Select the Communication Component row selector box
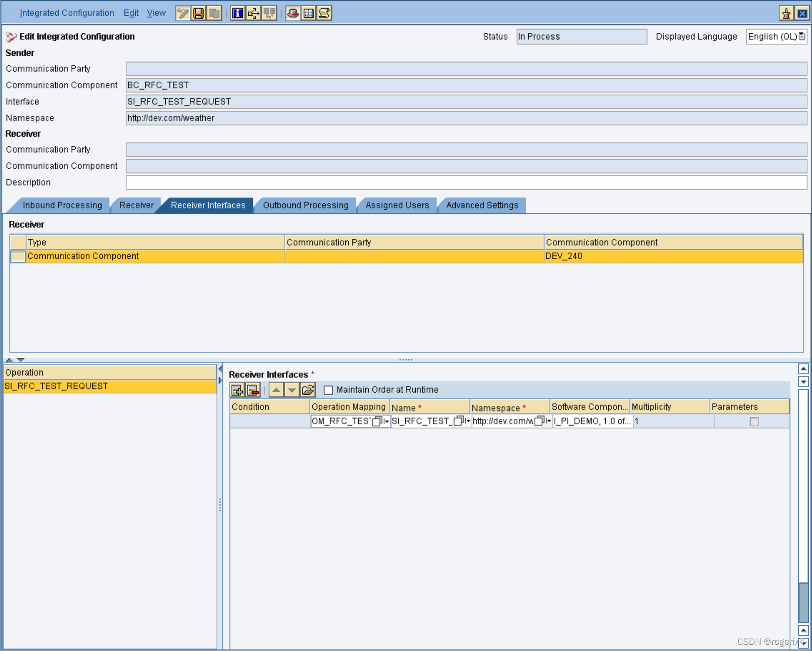This screenshot has height=651, width=812. tap(18, 256)
